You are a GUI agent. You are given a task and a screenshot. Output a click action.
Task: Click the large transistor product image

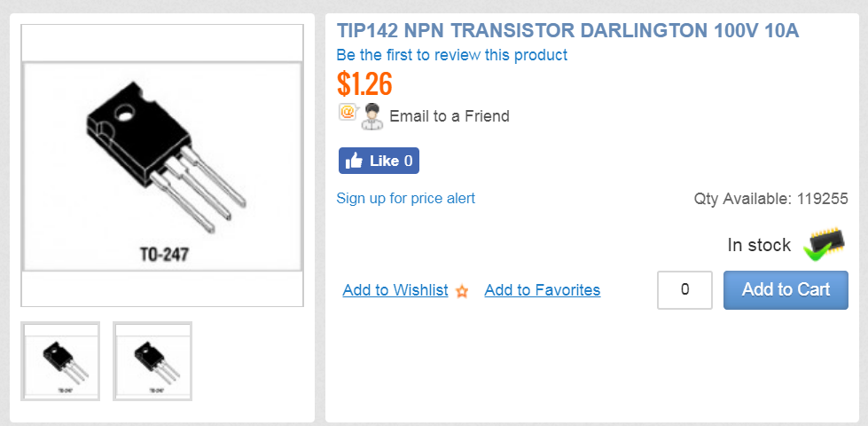coord(162,166)
